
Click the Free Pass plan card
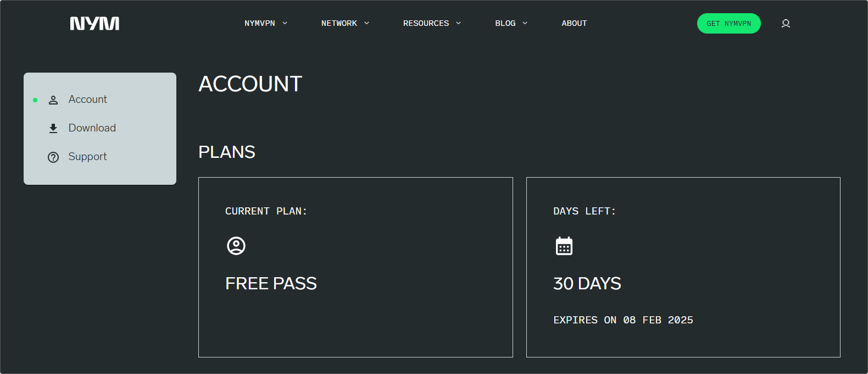tap(355, 267)
